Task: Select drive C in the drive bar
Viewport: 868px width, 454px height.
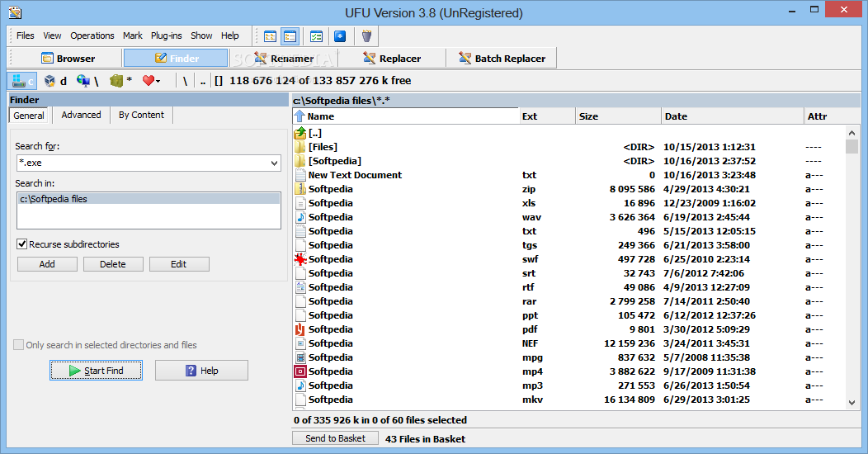Action: pyautogui.click(x=23, y=81)
